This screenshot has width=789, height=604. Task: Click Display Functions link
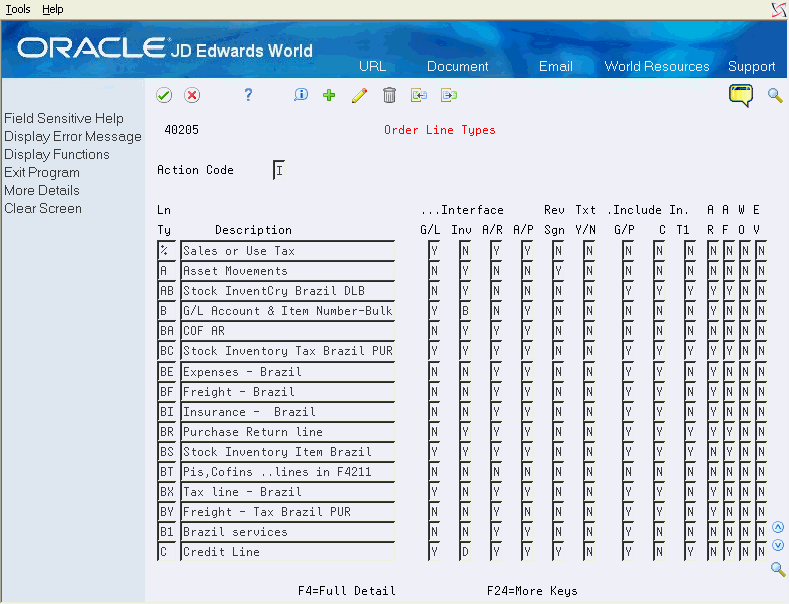point(57,155)
